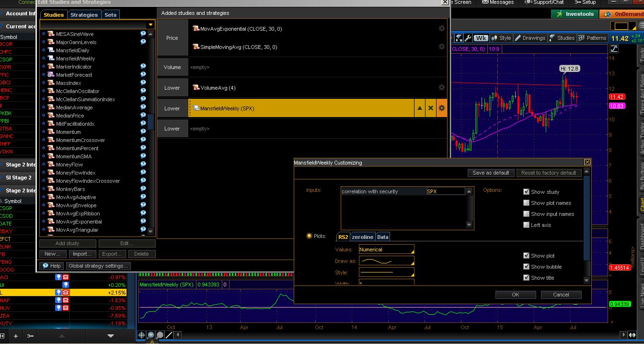Click gear icon for MovAvgExponential study
644x344 pixels.
click(442, 29)
